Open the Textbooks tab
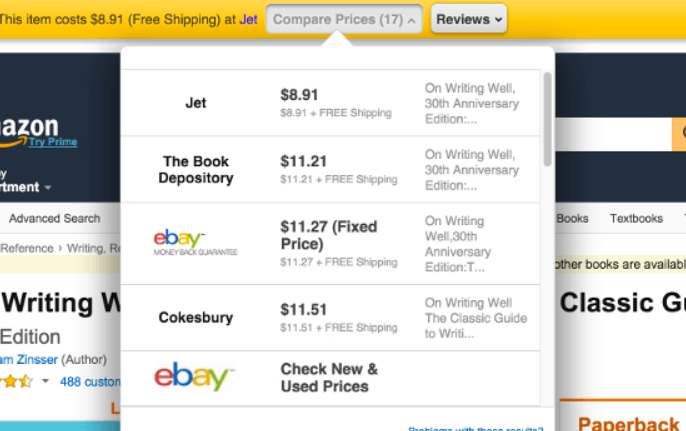The height and width of the screenshot is (431, 686). click(636, 218)
